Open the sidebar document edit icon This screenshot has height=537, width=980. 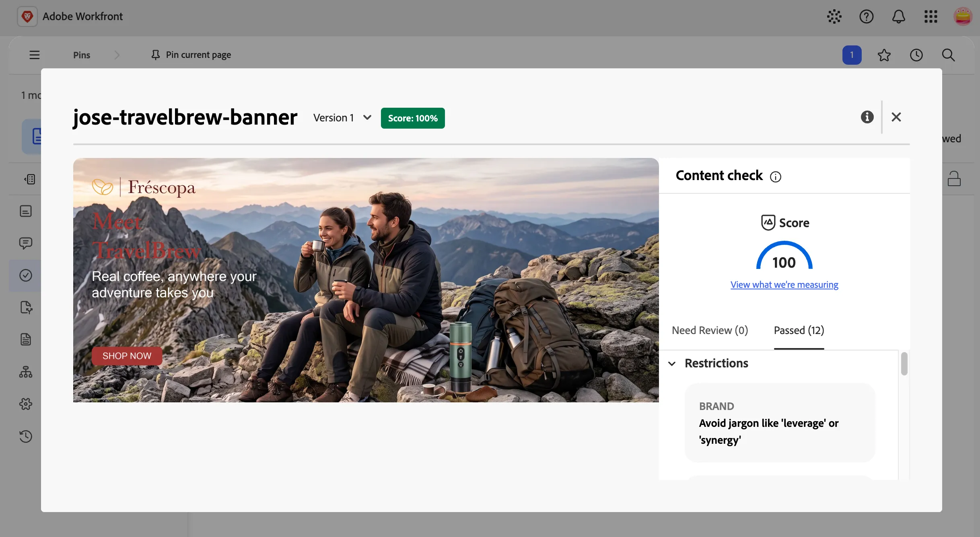coord(26,307)
